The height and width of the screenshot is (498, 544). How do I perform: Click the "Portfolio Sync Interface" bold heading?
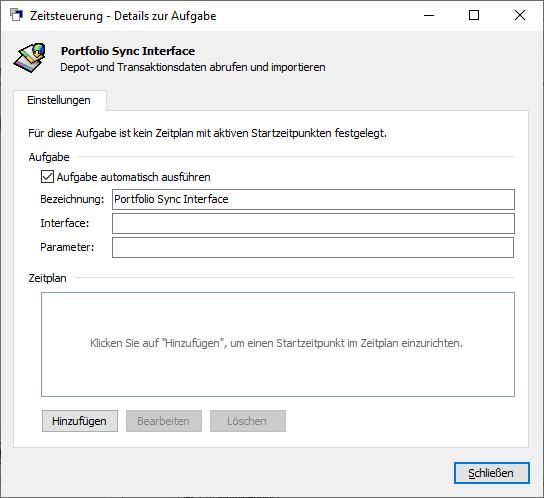pyautogui.click(x=128, y=51)
